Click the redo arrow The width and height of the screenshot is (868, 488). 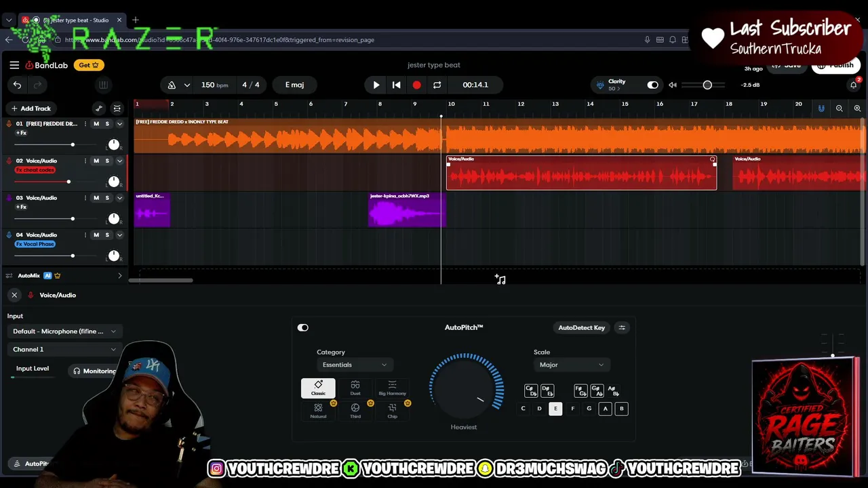pyautogui.click(x=38, y=85)
